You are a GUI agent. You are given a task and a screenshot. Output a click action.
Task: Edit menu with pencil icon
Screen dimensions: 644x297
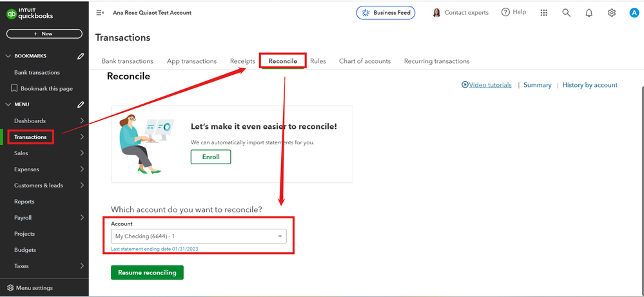[x=81, y=104]
